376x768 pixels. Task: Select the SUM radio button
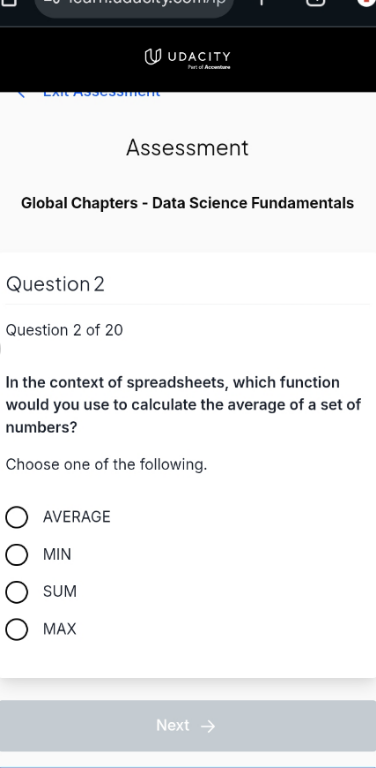17,592
